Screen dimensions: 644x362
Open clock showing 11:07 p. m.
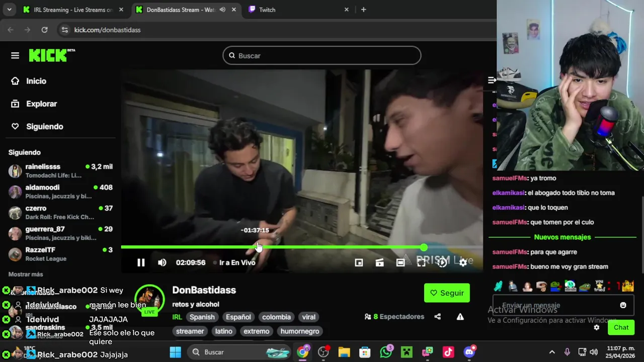pos(622,352)
